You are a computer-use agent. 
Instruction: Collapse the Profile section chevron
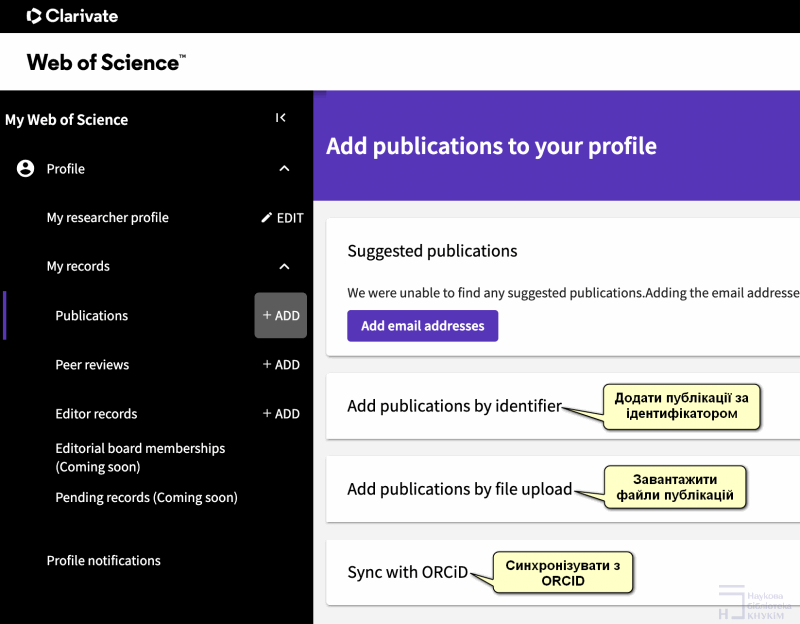[284, 169]
